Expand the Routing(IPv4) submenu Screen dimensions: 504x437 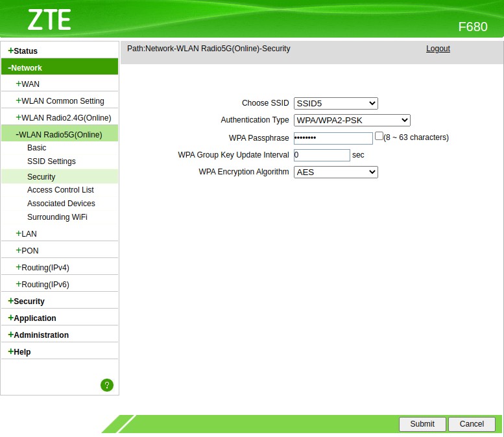coord(42,267)
